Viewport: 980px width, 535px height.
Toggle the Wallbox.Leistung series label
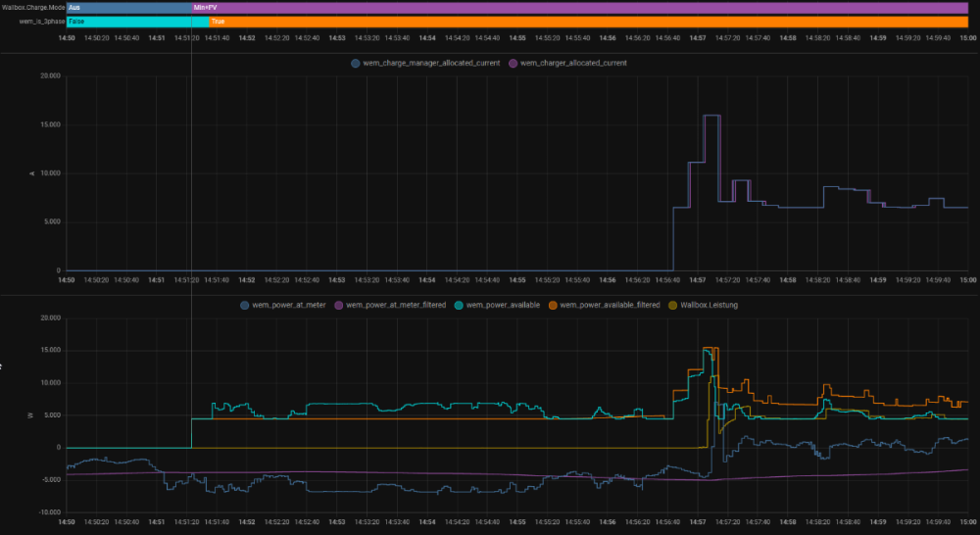click(x=709, y=305)
